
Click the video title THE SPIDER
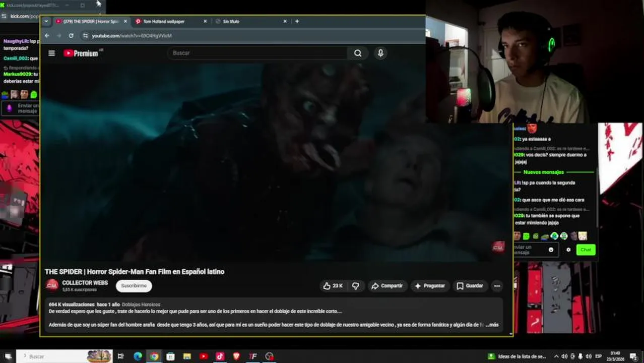pos(135,272)
